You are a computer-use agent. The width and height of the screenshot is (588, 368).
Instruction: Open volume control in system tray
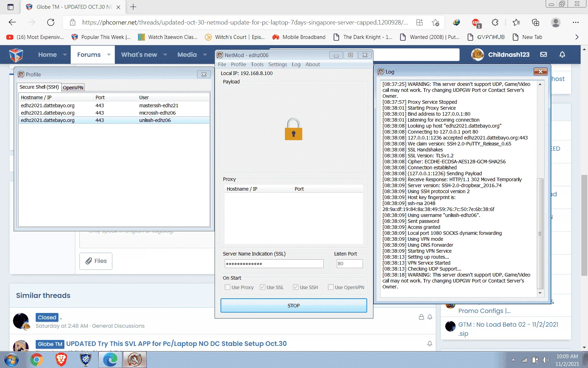point(545,360)
